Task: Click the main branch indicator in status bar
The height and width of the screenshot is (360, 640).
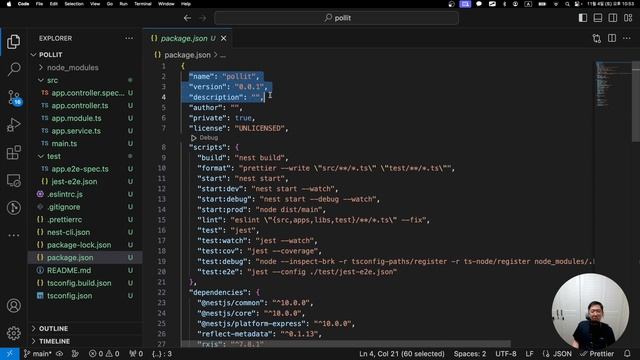Action: point(37,354)
